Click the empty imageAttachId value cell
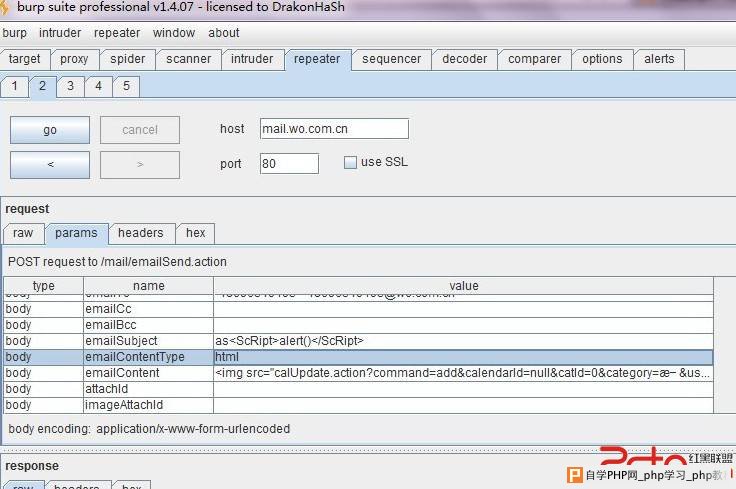736x489 pixels. coord(464,405)
